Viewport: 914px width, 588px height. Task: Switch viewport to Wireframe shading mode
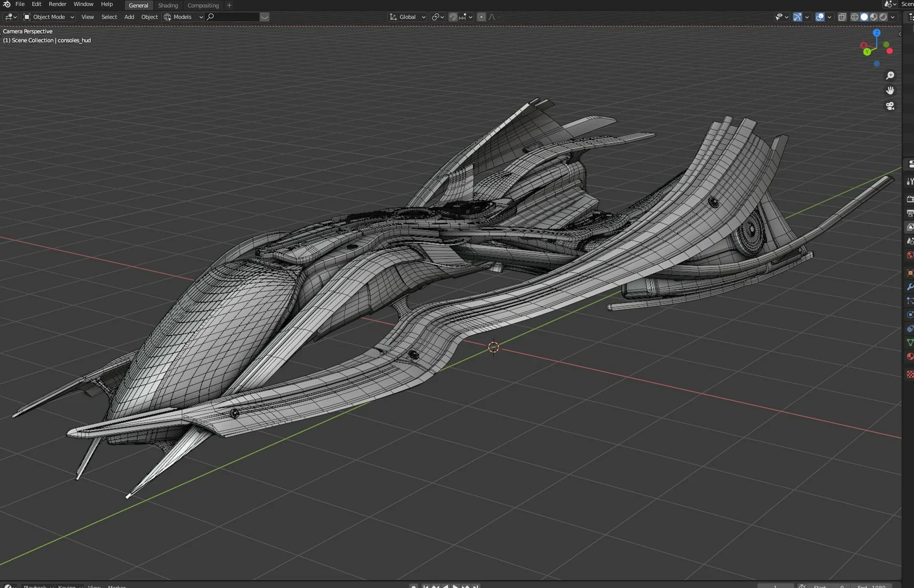tap(855, 17)
